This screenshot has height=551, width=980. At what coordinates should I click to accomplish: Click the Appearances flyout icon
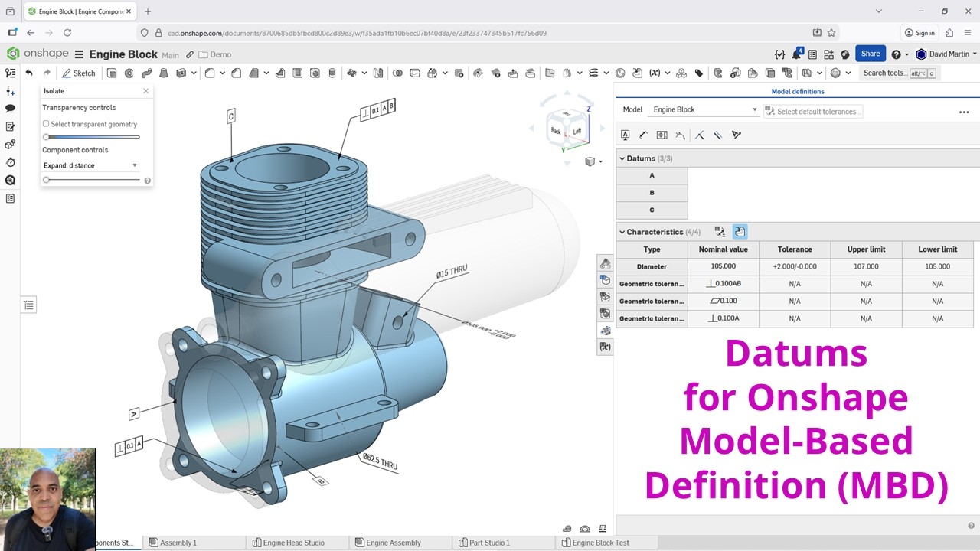tap(605, 263)
